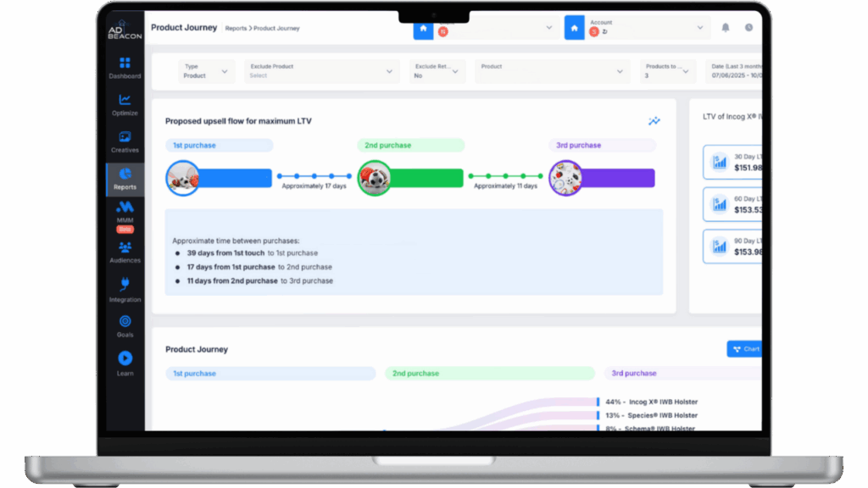
Task: Expand the Account selector dropdown
Action: point(646,28)
